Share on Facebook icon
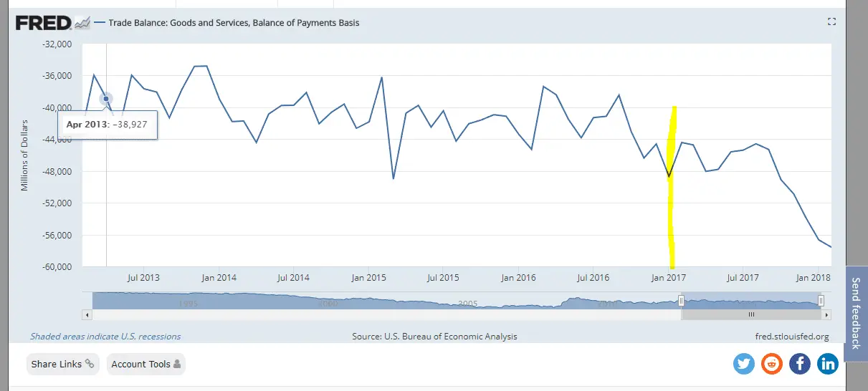Viewport: 868px width, 391px height. [800, 364]
